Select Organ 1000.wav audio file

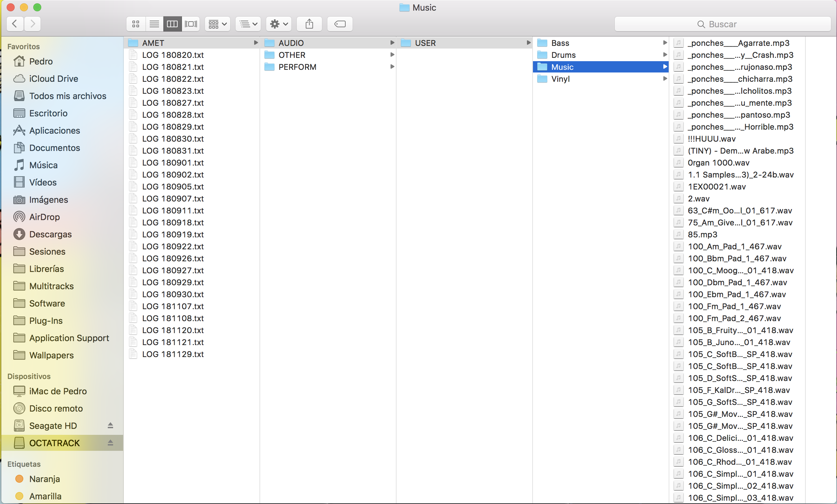click(x=718, y=163)
